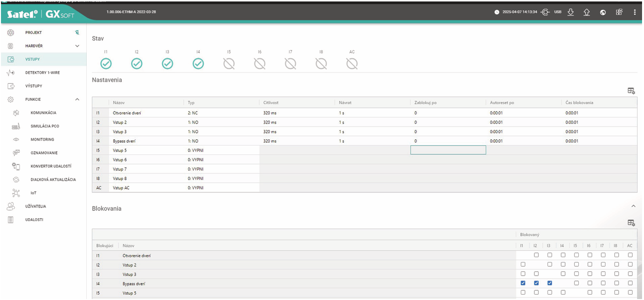Open DETEKTORY 1-WIRE in sidebar
This screenshot has width=644, height=300.
click(x=42, y=73)
